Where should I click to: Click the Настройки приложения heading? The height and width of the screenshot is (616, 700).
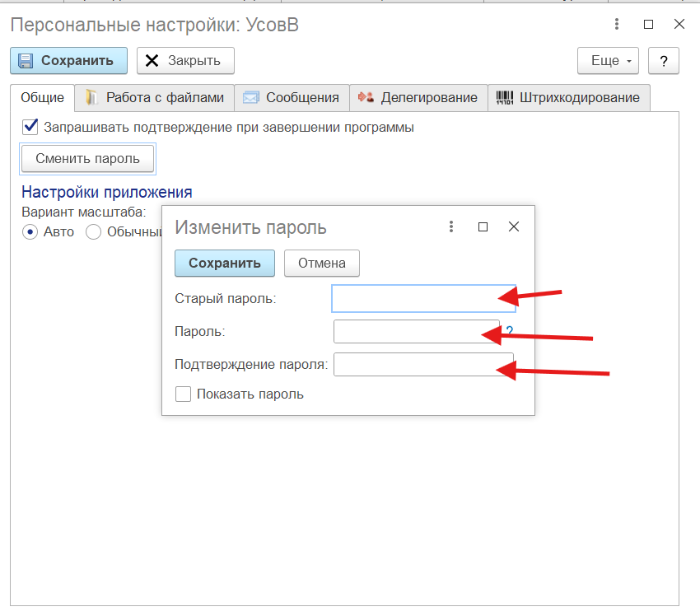pos(107,192)
